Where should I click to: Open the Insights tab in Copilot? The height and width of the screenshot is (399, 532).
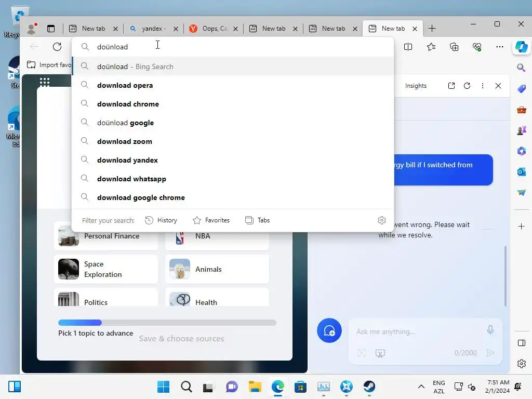pos(416,86)
